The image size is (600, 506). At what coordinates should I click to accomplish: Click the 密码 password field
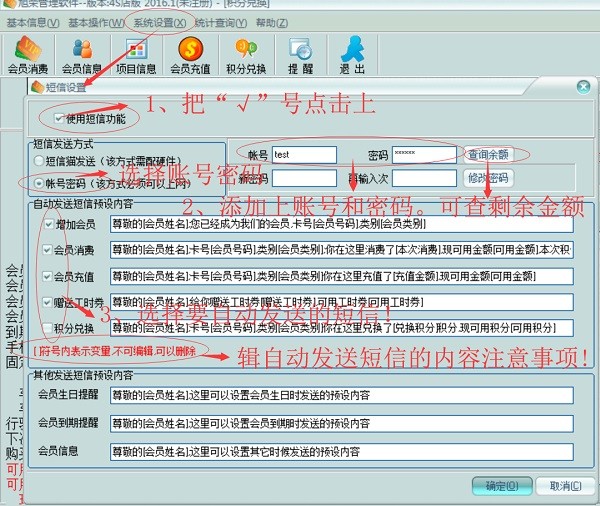(x=424, y=155)
